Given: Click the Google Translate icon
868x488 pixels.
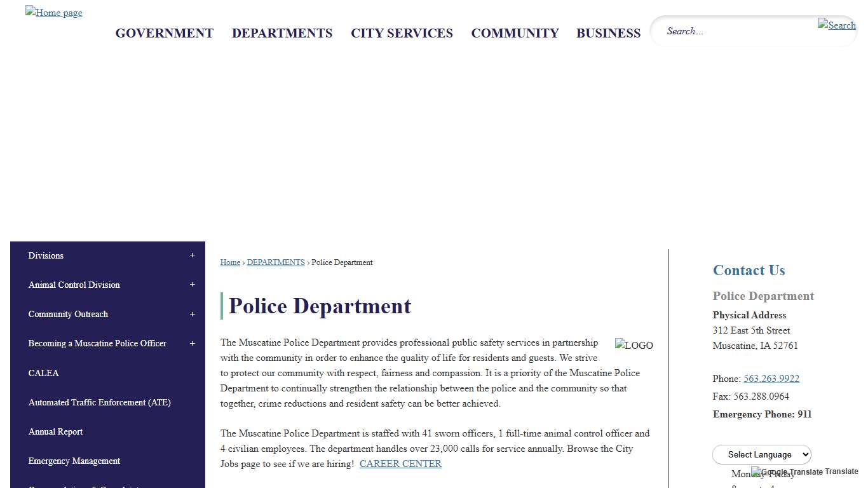Looking at the screenshot, I should coord(756,471).
